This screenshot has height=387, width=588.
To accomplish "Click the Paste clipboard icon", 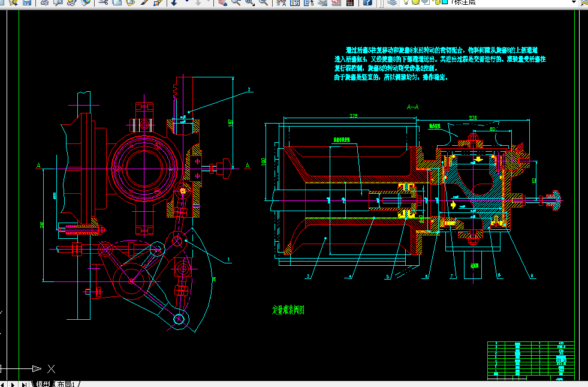I will [x=130, y=2].
